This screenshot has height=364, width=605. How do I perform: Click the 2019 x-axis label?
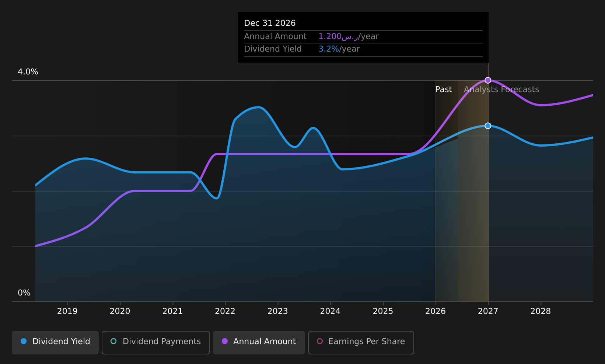[x=67, y=311]
